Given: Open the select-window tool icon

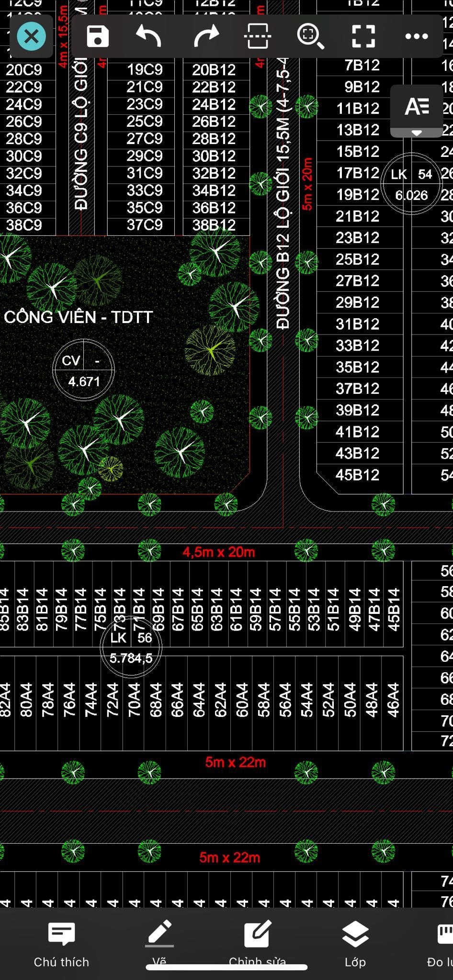Looking at the screenshot, I should (258, 36).
